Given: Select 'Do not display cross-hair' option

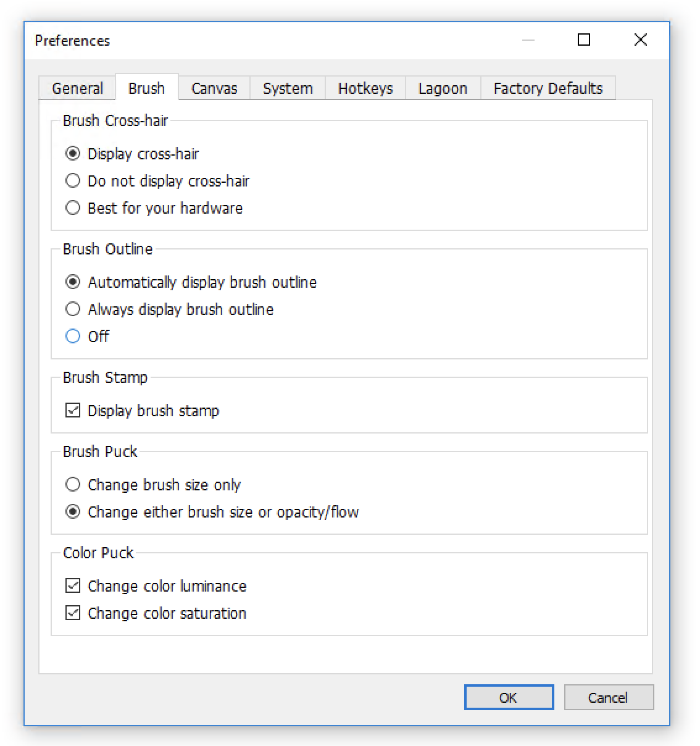Looking at the screenshot, I should pyautogui.click(x=73, y=180).
